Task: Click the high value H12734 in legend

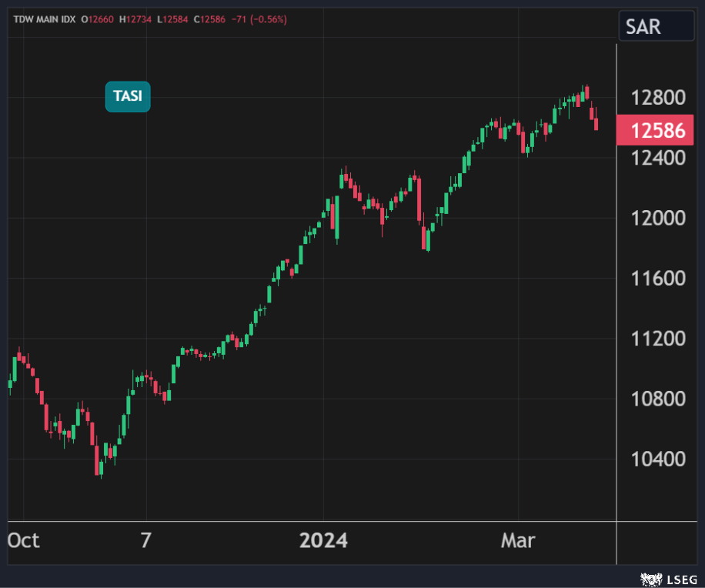Action: (136, 19)
